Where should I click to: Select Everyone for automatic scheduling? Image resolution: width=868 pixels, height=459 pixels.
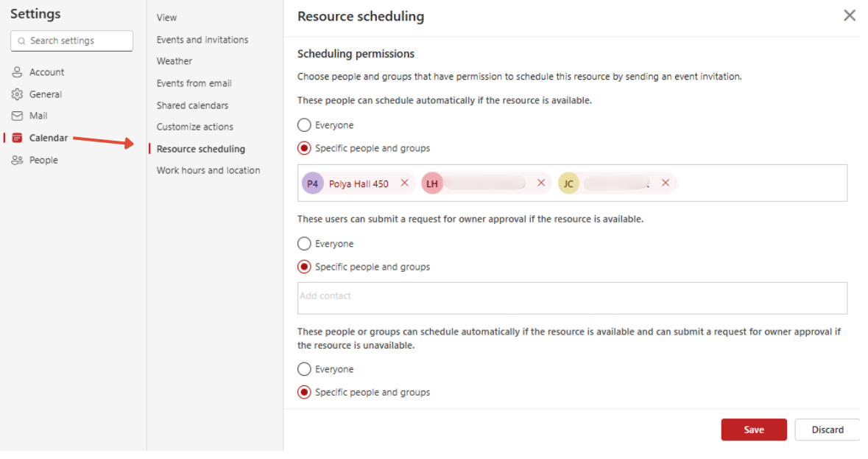pyautogui.click(x=304, y=125)
